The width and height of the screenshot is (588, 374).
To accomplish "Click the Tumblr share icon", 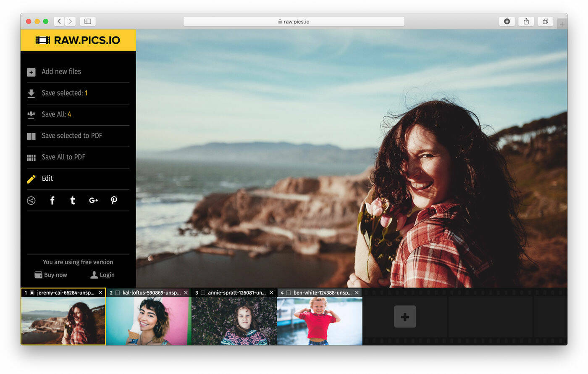I will click(x=73, y=200).
